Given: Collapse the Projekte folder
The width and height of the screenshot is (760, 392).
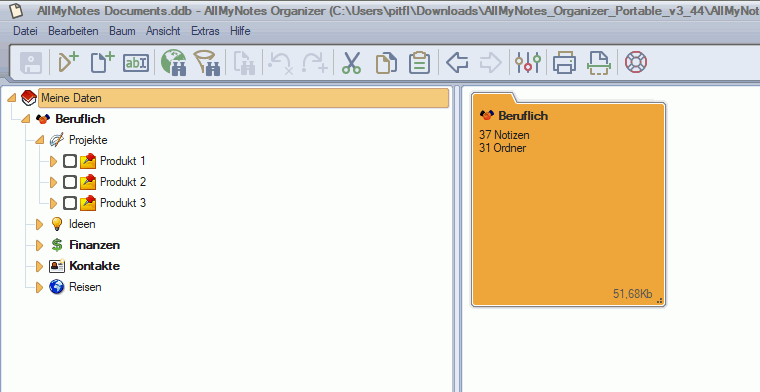Looking at the screenshot, I should [40, 140].
